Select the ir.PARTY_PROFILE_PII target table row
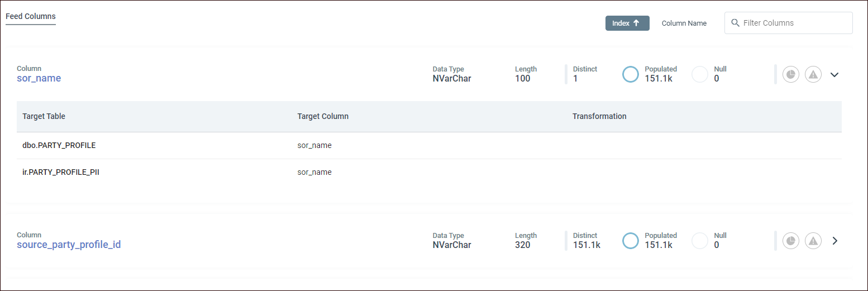Viewport: 868px width, 291px height. (60, 172)
